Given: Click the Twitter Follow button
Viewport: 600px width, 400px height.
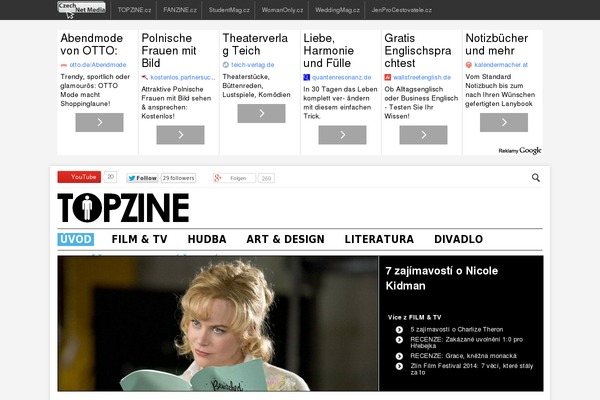Looking at the screenshot, I should pyautogui.click(x=142, y=178).
